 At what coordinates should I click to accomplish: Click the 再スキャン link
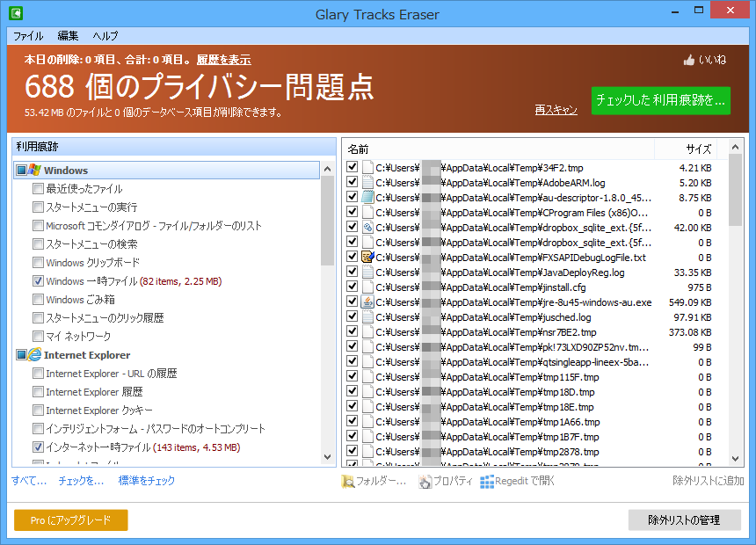[556, 110]
